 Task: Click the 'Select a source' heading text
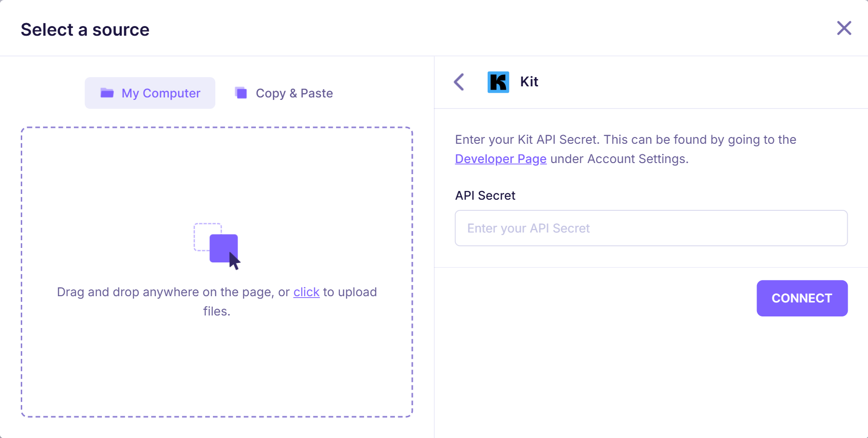click(85, 29)
